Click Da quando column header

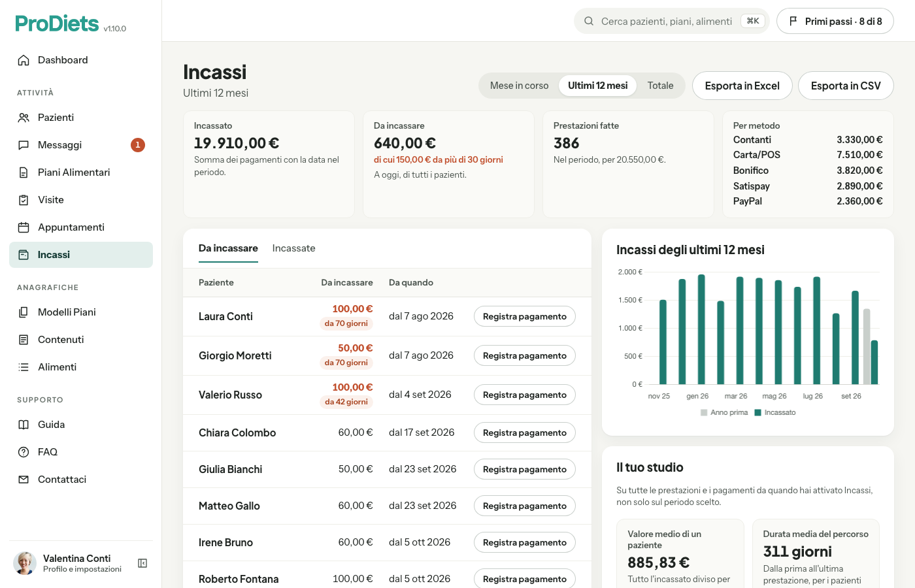411,282
